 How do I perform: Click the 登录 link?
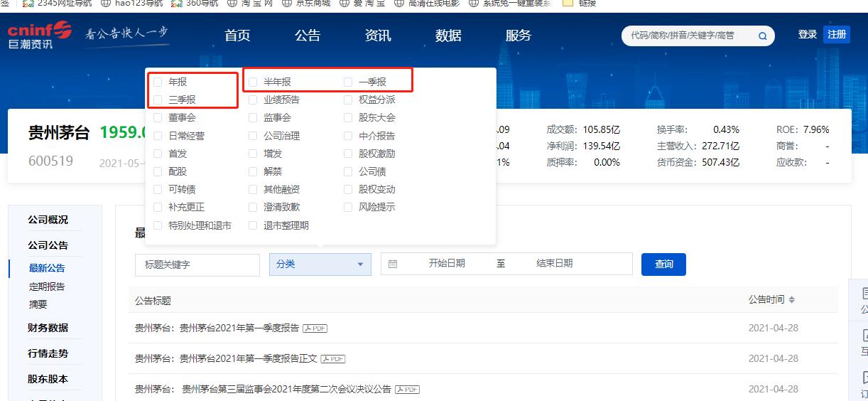(x=808, y=34)
